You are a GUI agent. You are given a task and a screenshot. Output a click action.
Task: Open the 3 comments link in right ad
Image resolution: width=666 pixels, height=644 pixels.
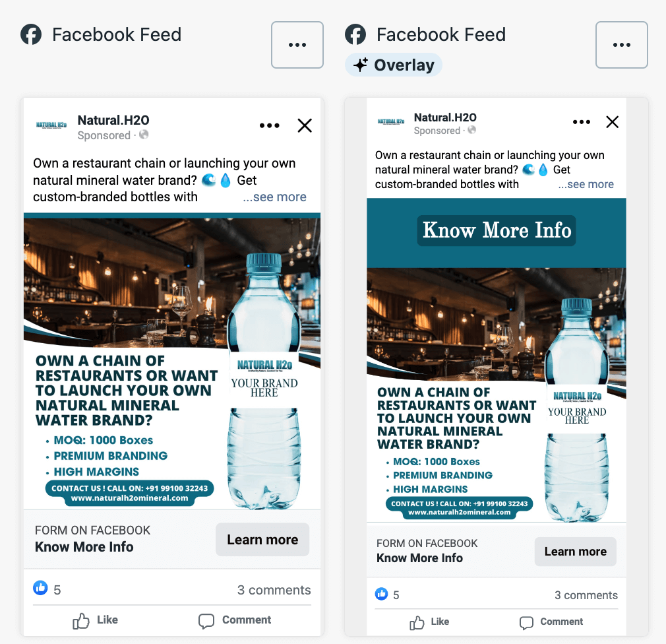point(586,595)
